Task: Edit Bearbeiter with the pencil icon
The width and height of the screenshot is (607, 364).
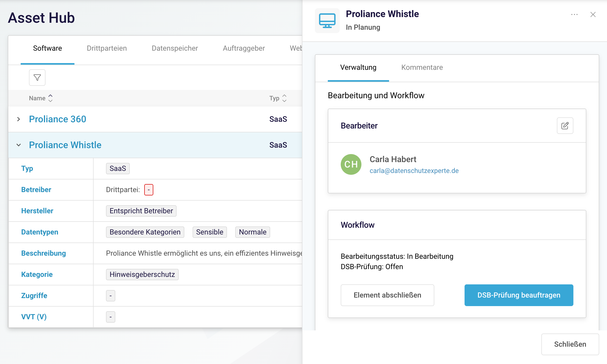Action: [565, 126]
